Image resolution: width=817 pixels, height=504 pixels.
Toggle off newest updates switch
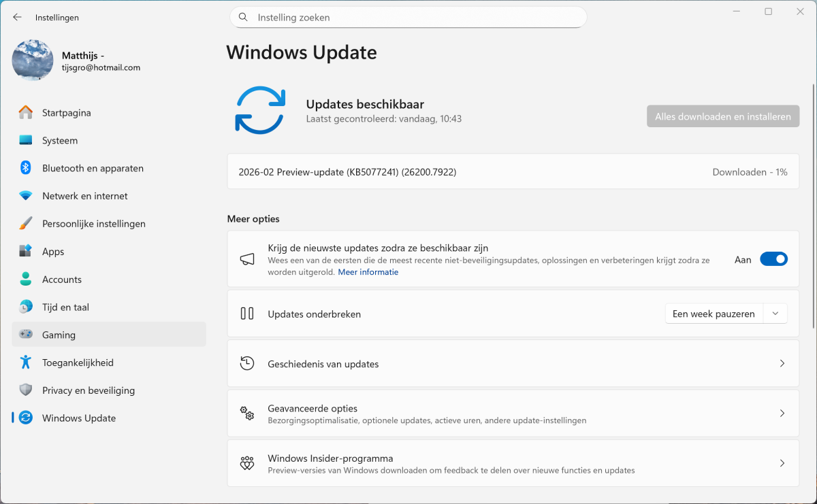(773, 259)
